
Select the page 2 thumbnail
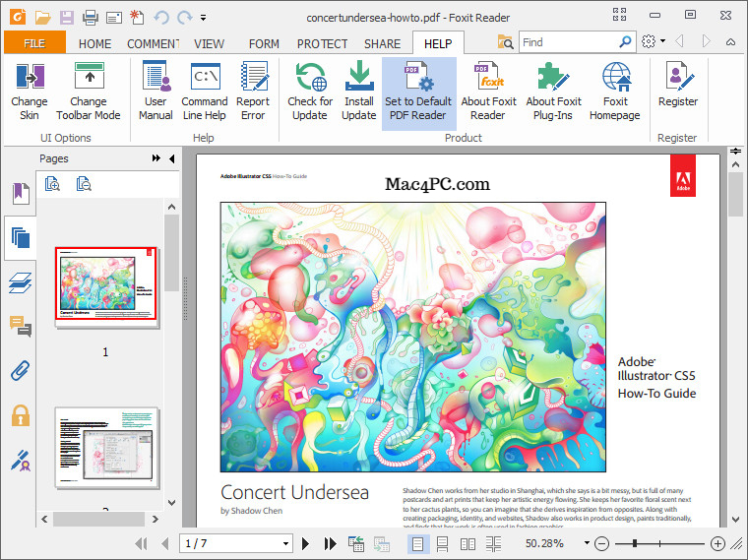click(x=106, y=447)
